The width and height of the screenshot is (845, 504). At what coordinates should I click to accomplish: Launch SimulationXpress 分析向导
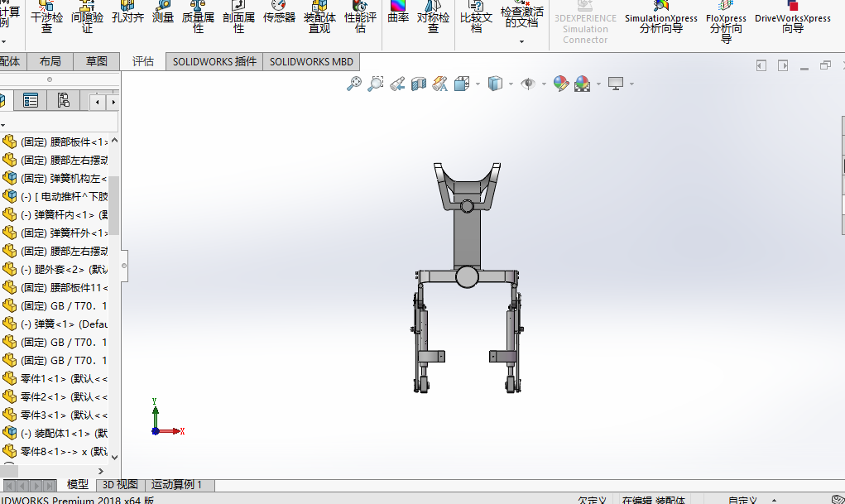tap(660, 18)
